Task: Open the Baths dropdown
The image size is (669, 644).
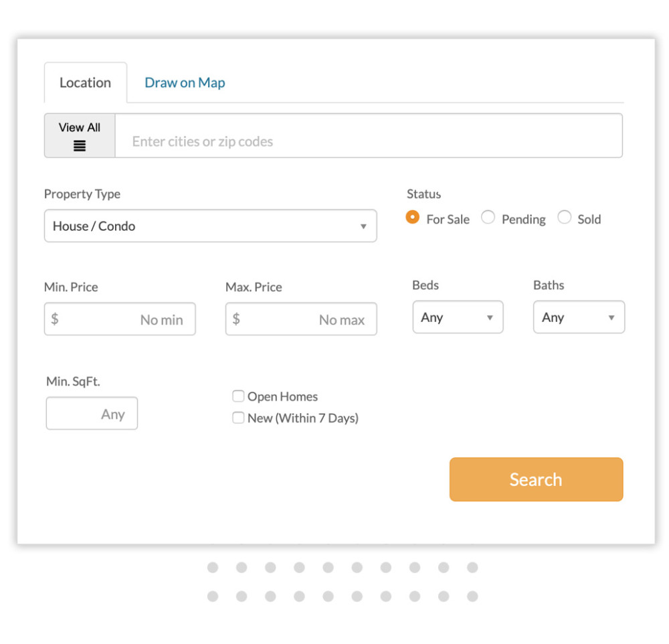Action: [x=578, y=317]
